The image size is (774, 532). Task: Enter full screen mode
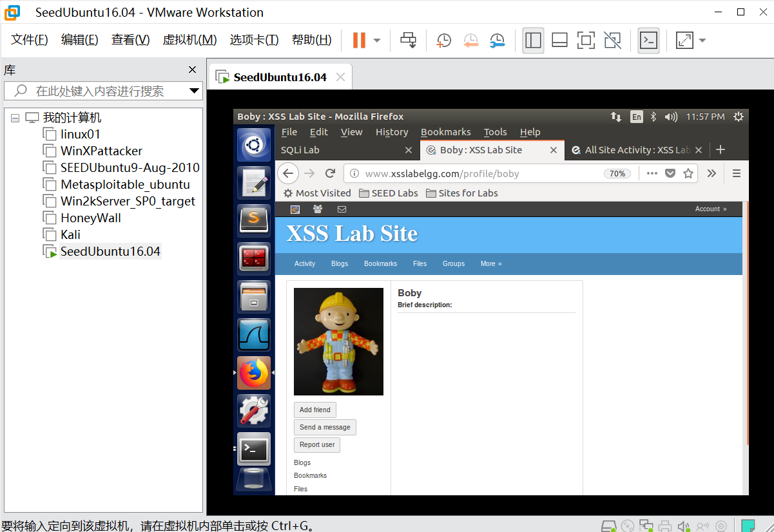586,40
